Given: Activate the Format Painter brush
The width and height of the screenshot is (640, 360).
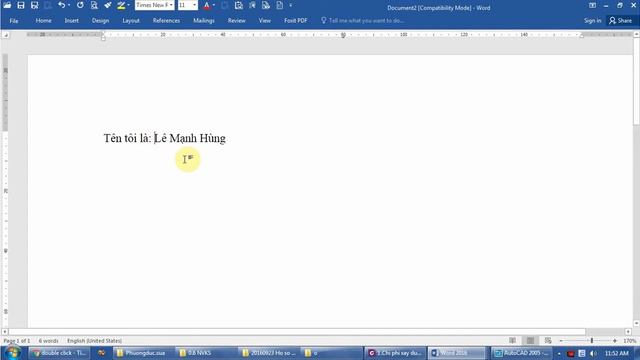Looking at the screenshot, I should click(108, 5).
